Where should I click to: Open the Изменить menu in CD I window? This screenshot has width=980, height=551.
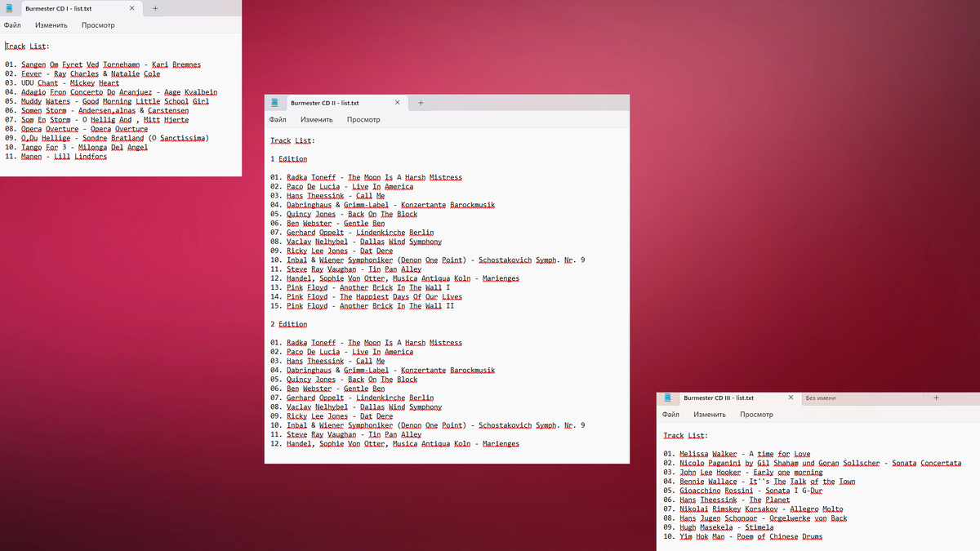point(51,25)
